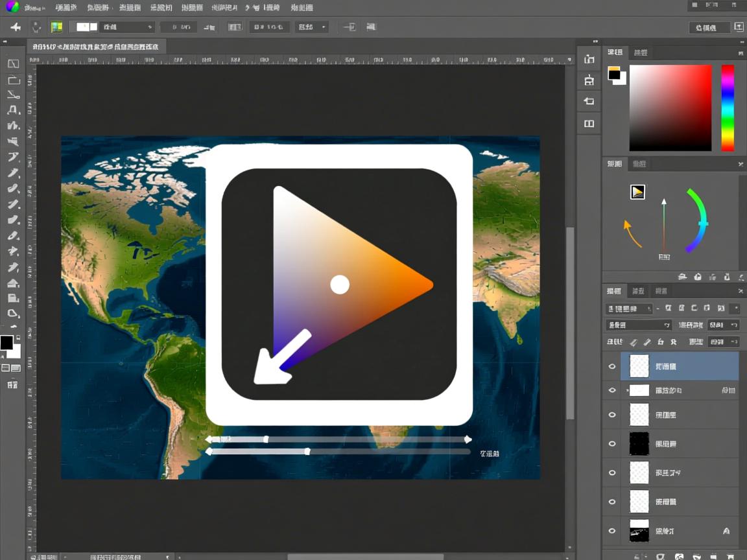The height and width of the screenshot is (560, 747).
Task: Toggle visibility of the bottom layer
Action: click(x=611, y=531)
